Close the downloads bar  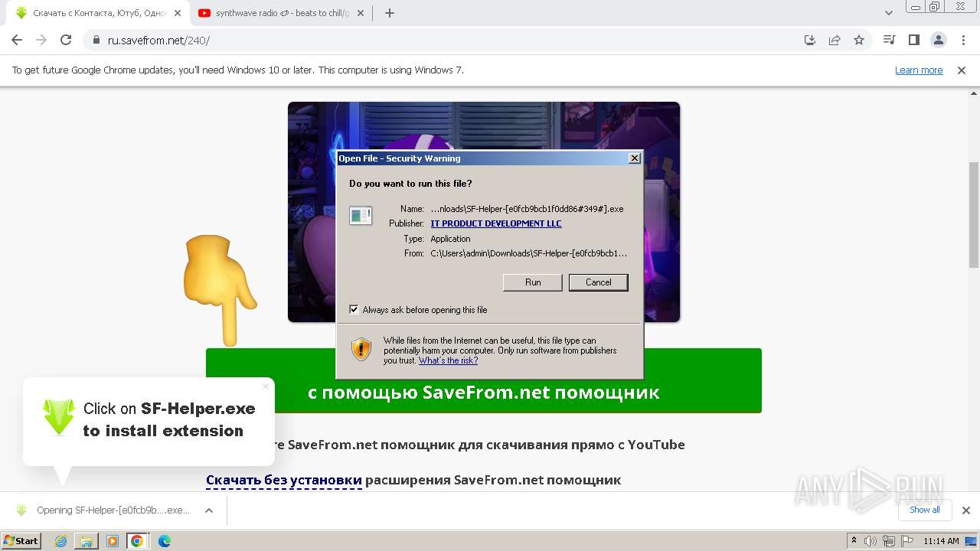click(965, 510)
